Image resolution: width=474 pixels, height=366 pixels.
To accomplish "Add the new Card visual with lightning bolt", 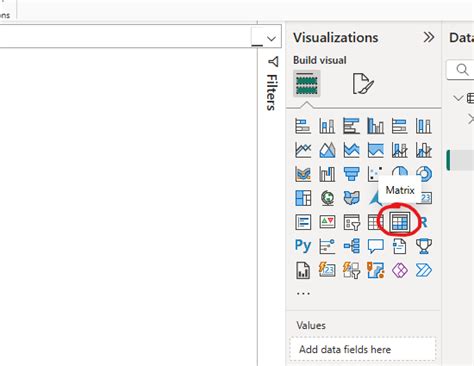I will pyautogui.click(x=327, y=270).
